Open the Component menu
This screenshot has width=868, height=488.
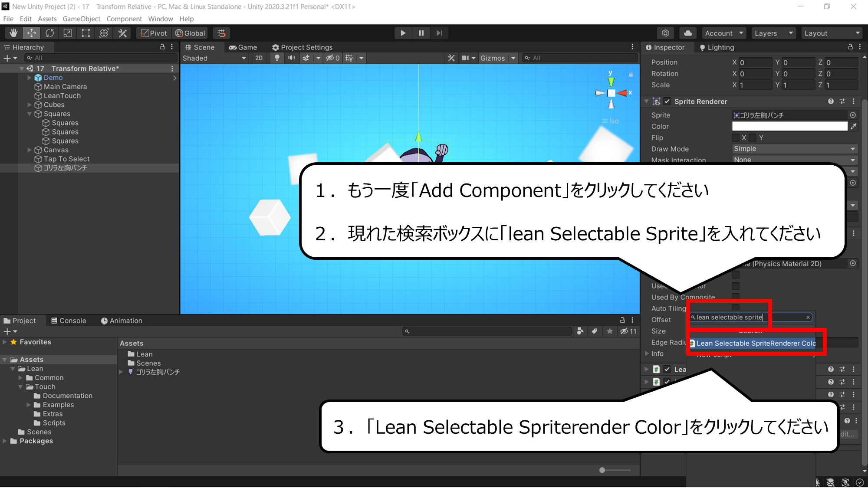tap(124, 19)
